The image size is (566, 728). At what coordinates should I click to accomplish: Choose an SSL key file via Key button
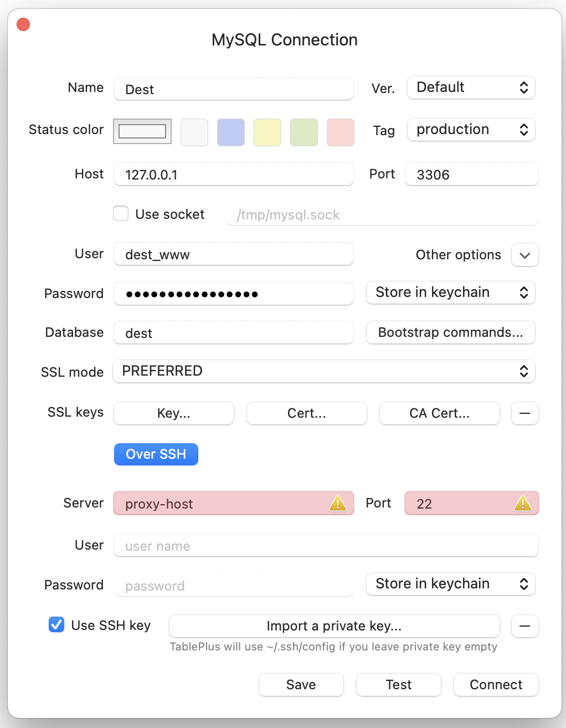click(x=173, y=413)
